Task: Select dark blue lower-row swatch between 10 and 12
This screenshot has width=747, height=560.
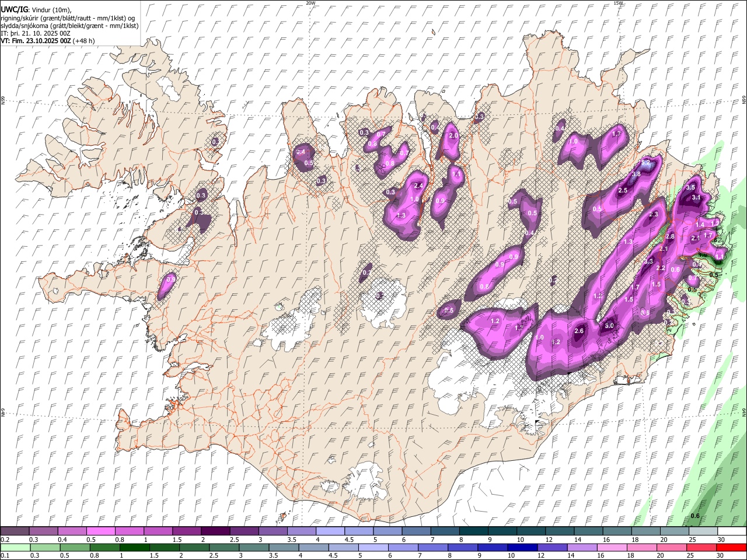Action: click(x=522, y=548)
